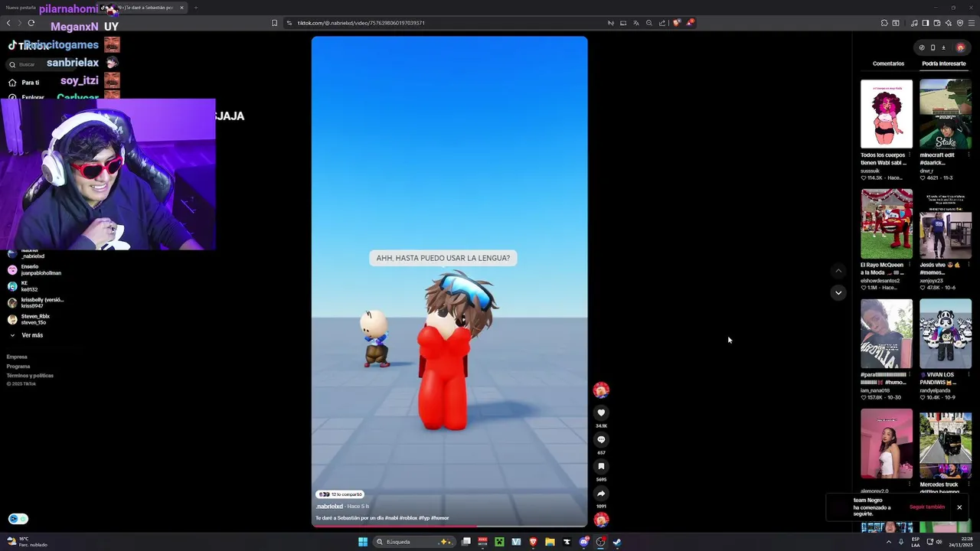This screenshot has height=551, width=980.
Task: Click the coin icon in TikTok header
Action: coord(922,47)
